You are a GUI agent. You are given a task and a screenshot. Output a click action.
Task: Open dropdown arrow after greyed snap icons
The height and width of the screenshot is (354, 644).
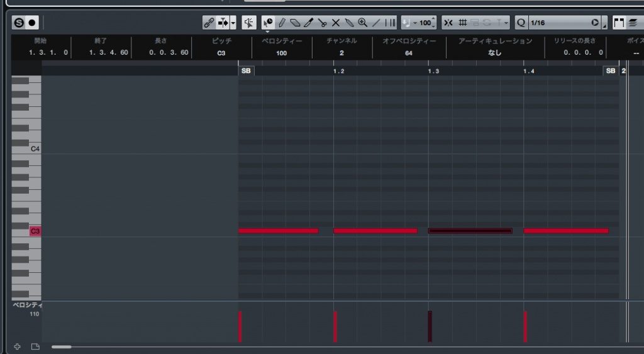506,23
